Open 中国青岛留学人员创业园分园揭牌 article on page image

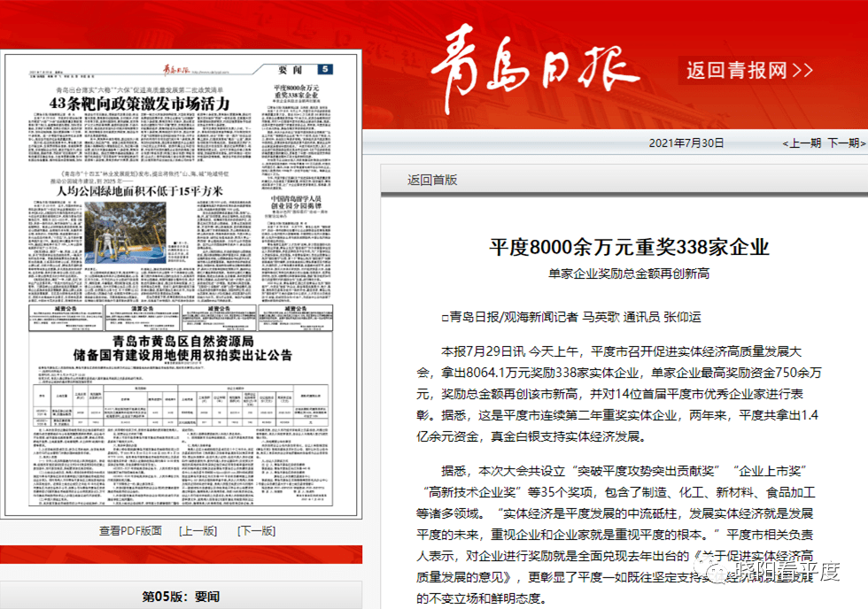point(296,202)
